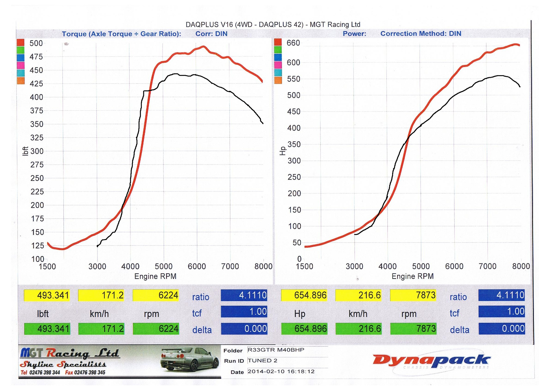Select the yellow 6224 rpm torque field

point(156,295)
